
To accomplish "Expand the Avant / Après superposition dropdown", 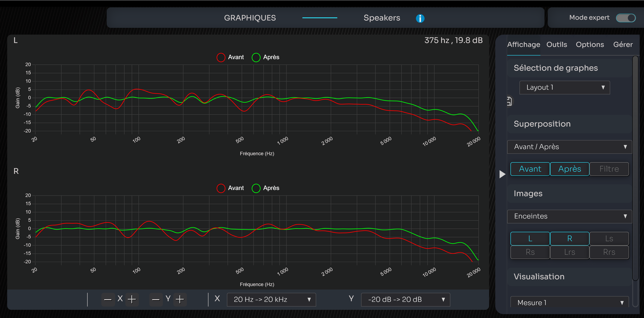I will 569,147.
